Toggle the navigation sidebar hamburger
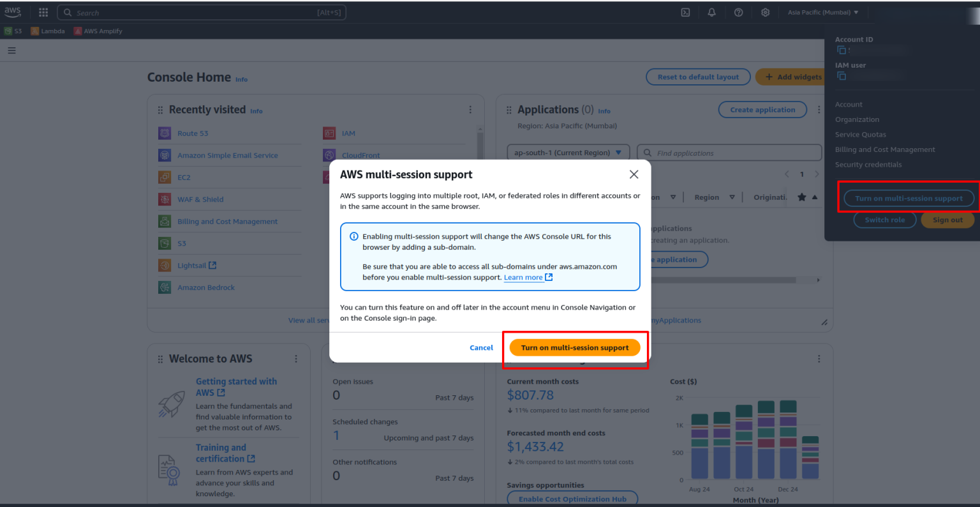This screenshot has width=980, height=507. click(11, 50)
